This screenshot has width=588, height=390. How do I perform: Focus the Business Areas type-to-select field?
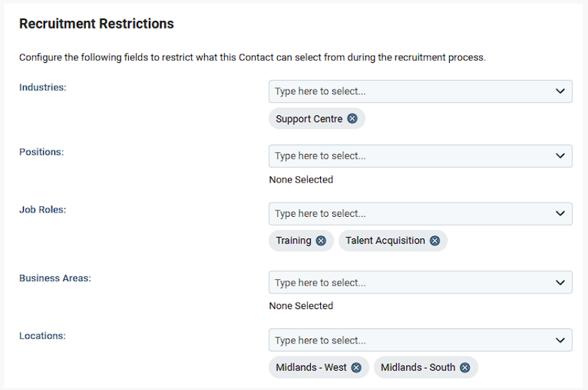click(x=420, y=282)
